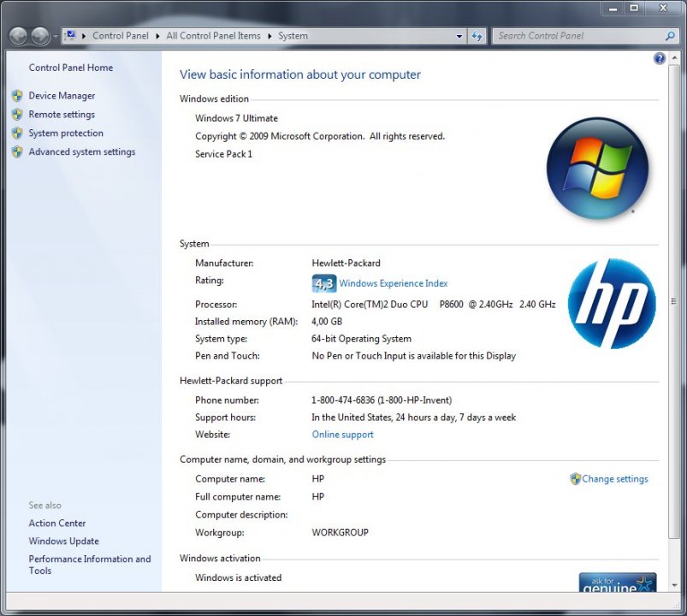Click shield icon beside Advanced system settings
The image size is (687, 616).
point(17,152)
